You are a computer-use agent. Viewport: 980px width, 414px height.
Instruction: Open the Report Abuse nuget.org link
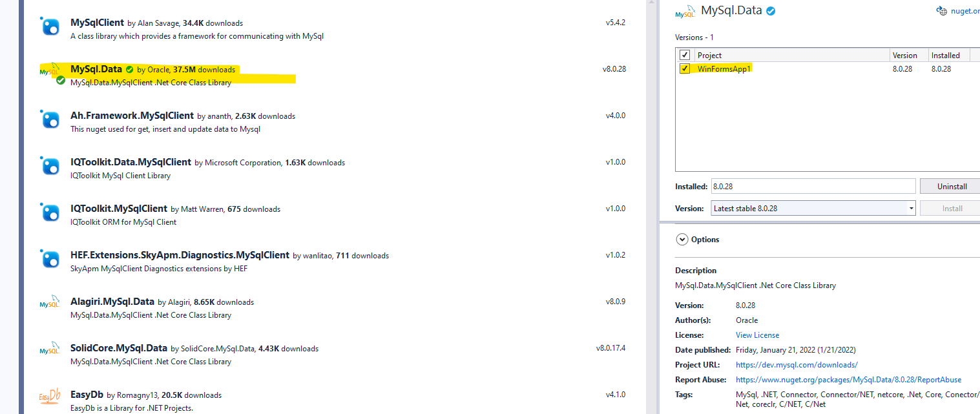coord(848,380)
